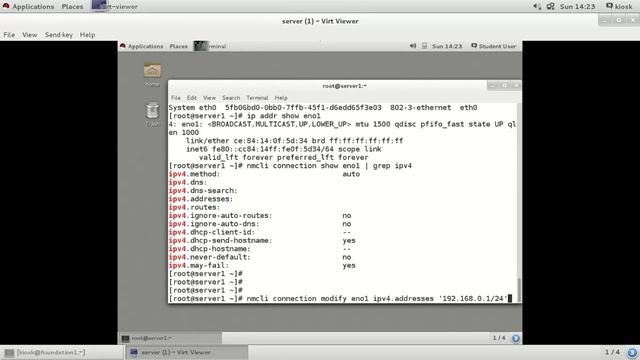Click the ipv4.never-default line
The width and height of the screenshot is (640, 360).
click(x=260, y=257)
